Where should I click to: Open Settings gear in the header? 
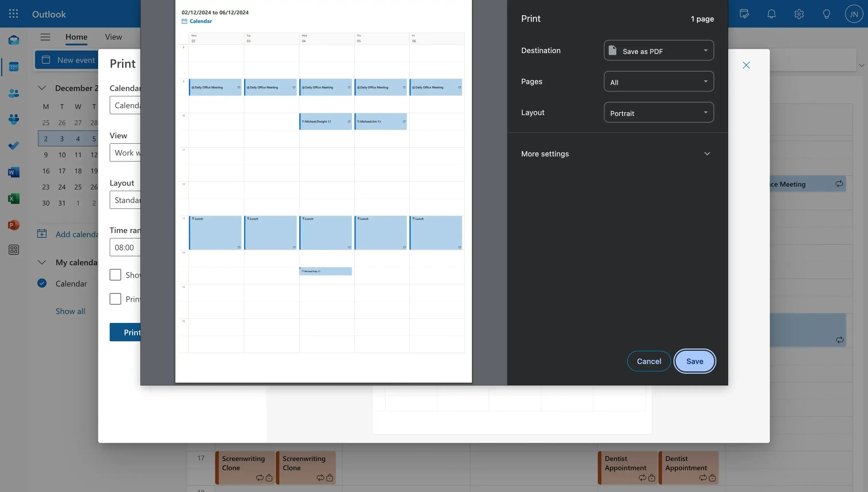(x=799, y=14)
